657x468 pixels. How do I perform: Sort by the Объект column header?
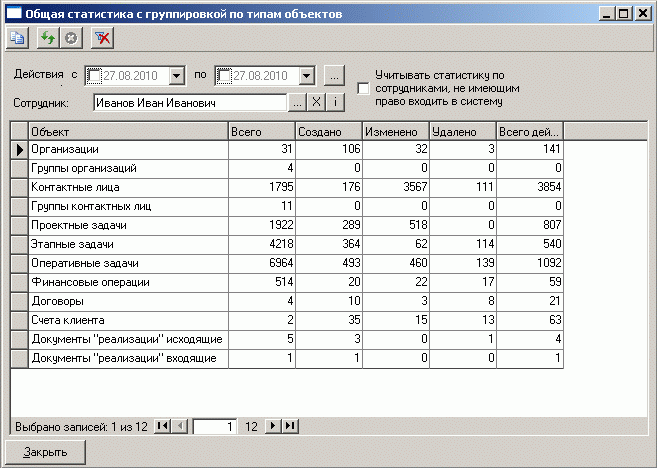pos(128,132)
